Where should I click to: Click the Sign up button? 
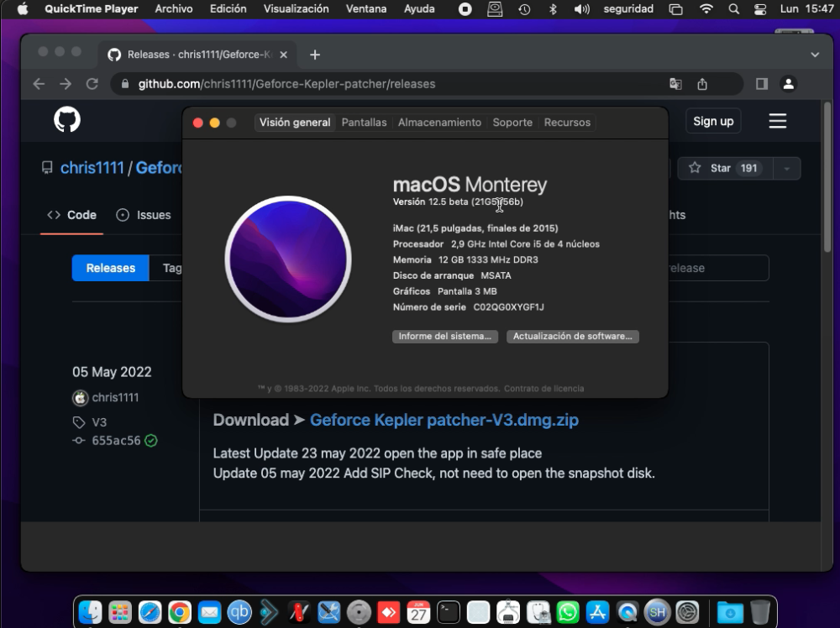tap(713, 122)
